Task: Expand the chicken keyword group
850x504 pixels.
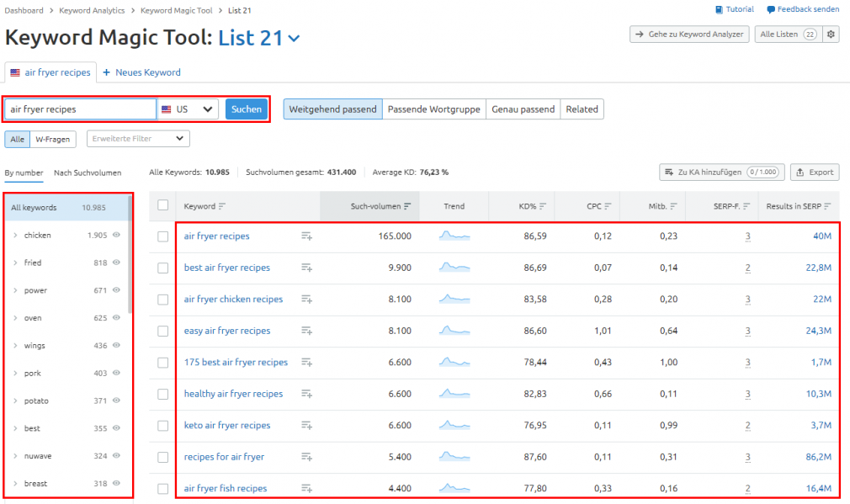Action: pos(15,236)
